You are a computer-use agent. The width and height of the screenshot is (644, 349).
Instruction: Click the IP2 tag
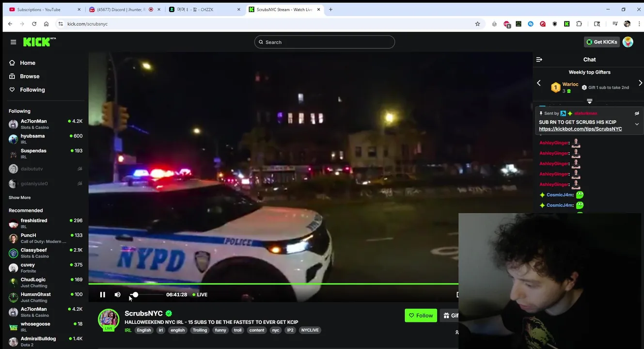[x=290, y=331]
